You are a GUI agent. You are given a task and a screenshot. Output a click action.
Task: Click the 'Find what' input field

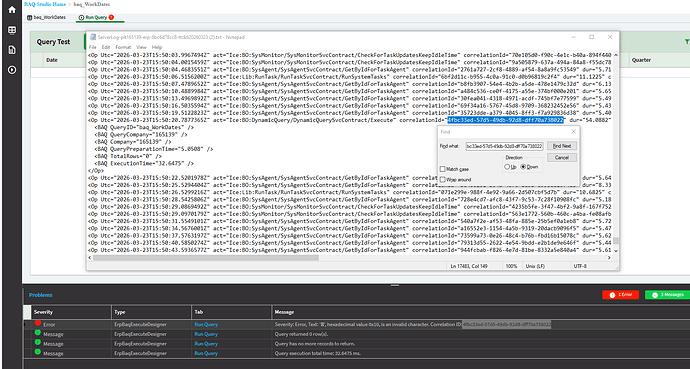pos(505,146)
